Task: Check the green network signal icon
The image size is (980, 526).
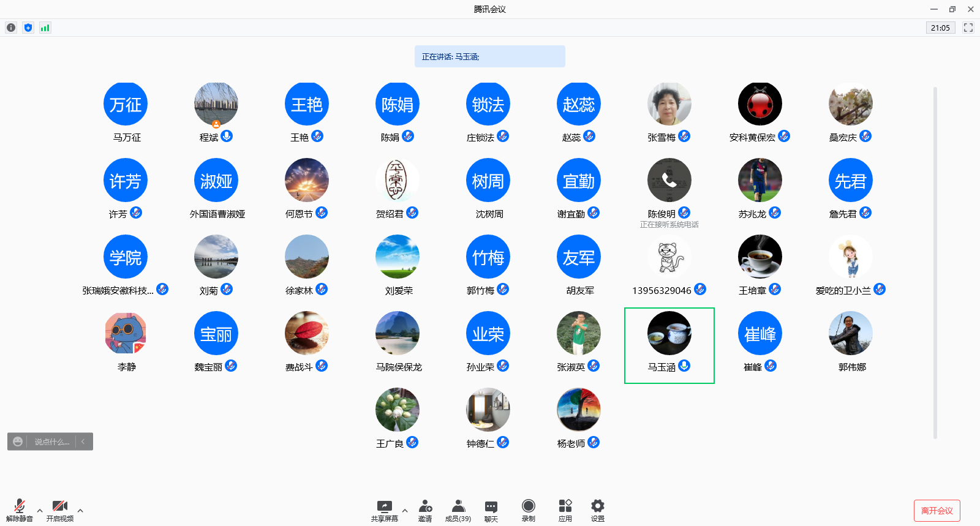Action: 45,28
